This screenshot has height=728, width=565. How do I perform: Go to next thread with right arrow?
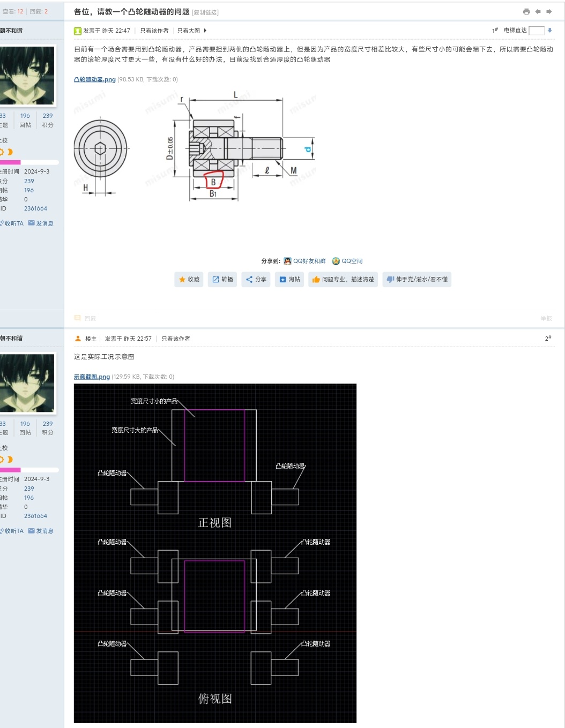(x=549, y=12)
